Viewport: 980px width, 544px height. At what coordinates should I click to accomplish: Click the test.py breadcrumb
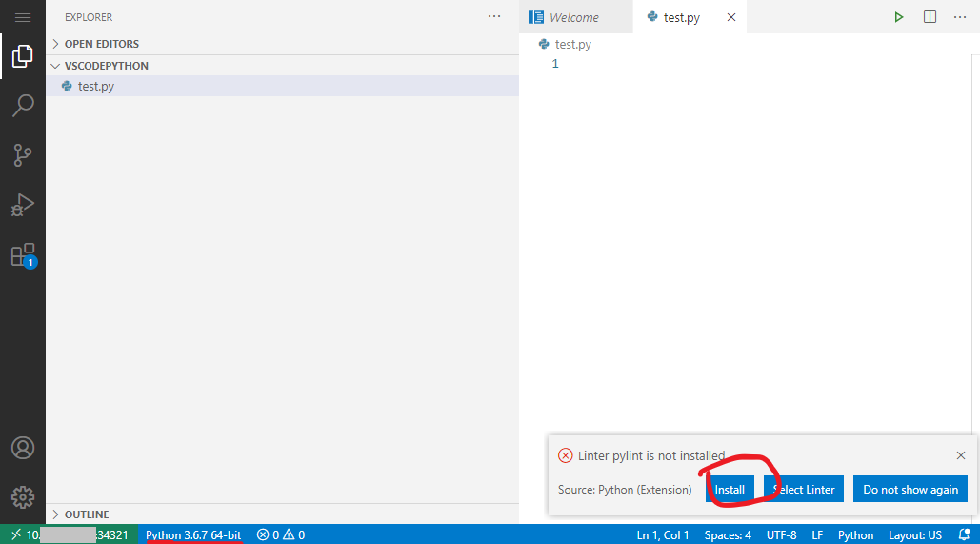point(566,45)
